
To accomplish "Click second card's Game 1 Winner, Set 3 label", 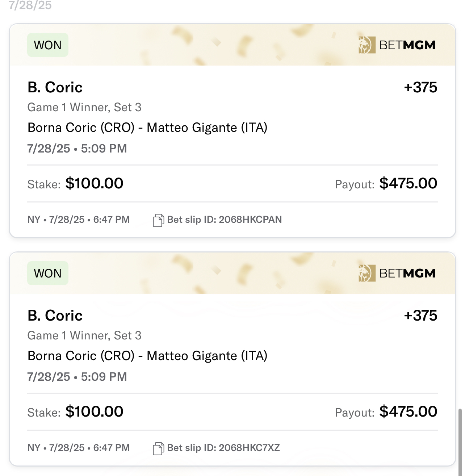I will [84, 335].
